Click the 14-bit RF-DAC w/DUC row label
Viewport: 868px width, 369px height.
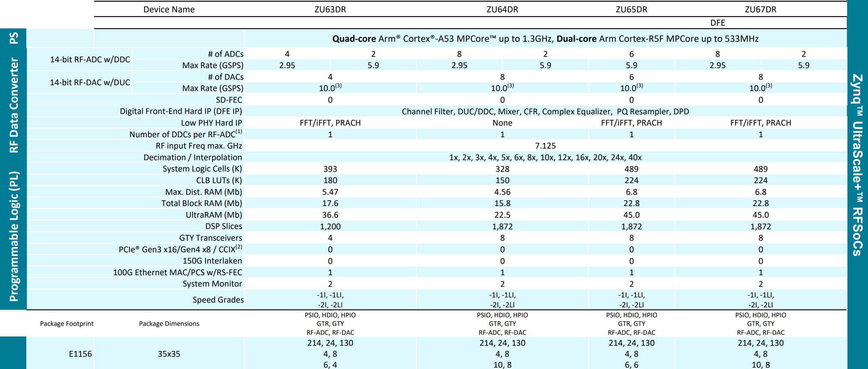tap(90, 82)
